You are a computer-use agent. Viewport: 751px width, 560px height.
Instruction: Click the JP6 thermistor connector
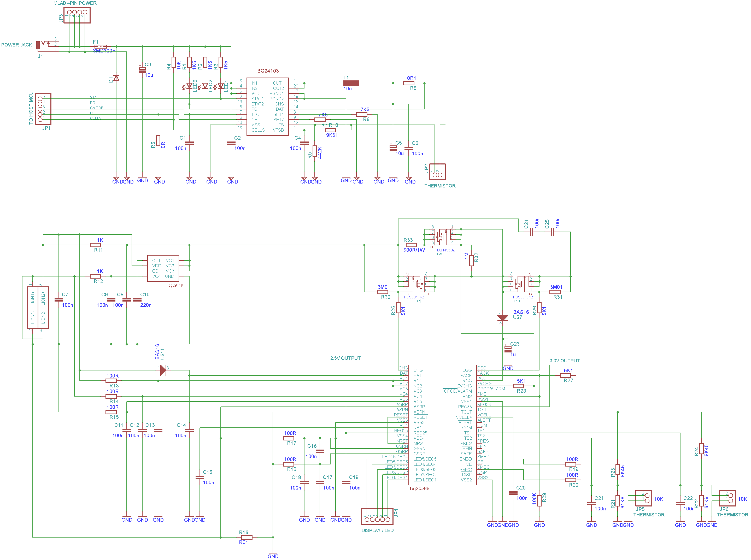[x=727, y=498]
